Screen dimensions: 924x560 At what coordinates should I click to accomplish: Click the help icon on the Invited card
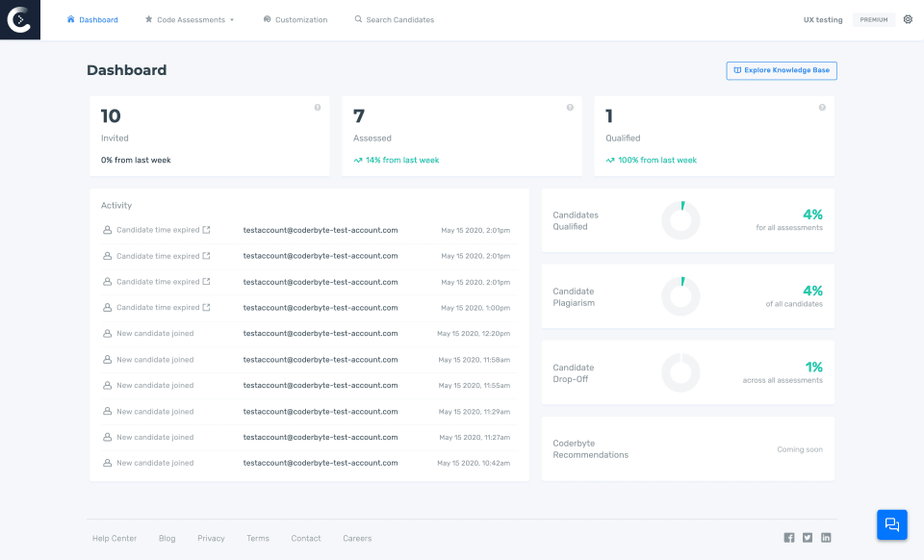(318, 108)
